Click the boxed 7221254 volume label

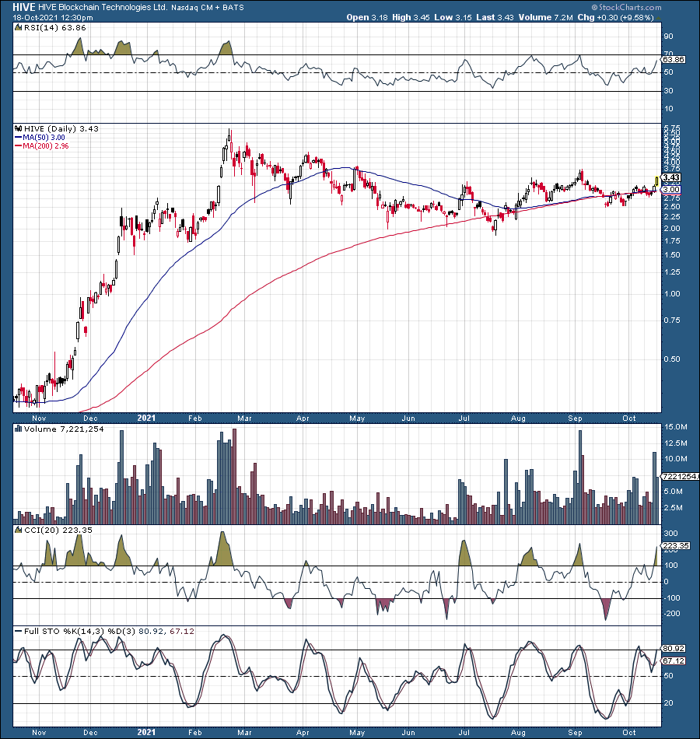681,477
